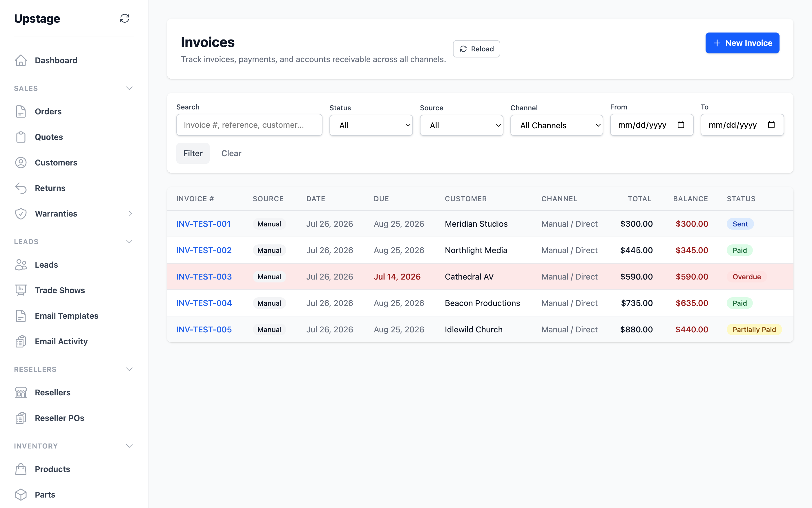Click the From date input
The width and height of the screenshot is (812, 508).
652,125
